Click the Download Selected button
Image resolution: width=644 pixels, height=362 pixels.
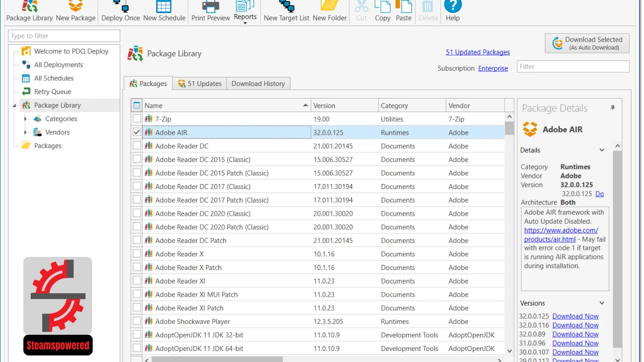click(x=587, y=43)
